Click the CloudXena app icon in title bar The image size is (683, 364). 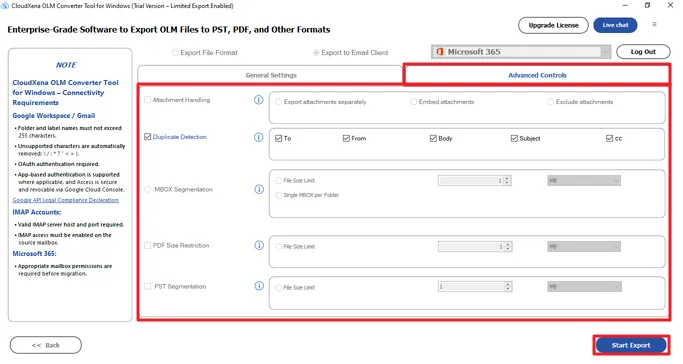(5, 6)
